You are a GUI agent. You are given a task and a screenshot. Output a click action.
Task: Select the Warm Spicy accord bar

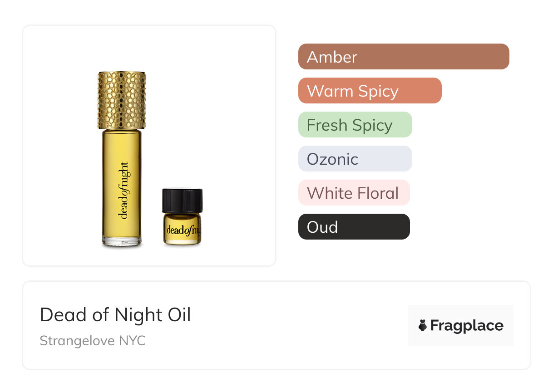pyautogui.click(x=370, y=91)
